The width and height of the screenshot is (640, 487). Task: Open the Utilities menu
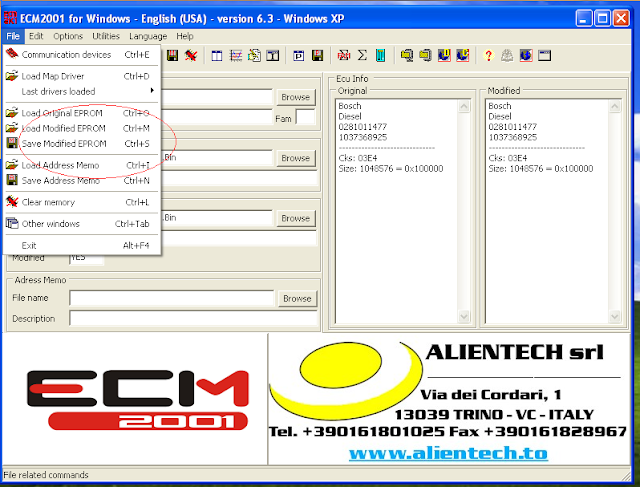coord(106,36)
